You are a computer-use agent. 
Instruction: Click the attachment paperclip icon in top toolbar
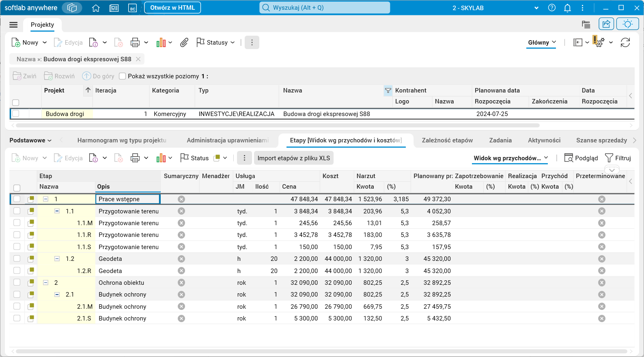[x=184, y=43]
